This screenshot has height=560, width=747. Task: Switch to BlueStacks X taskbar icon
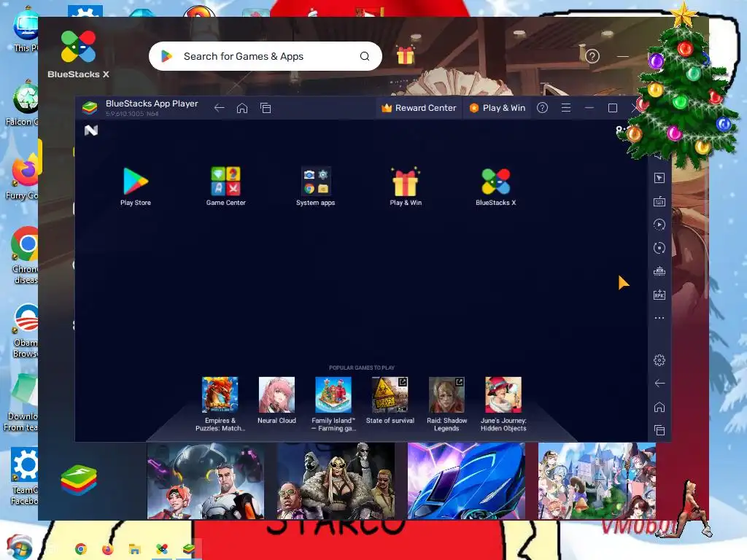(162, 549)
